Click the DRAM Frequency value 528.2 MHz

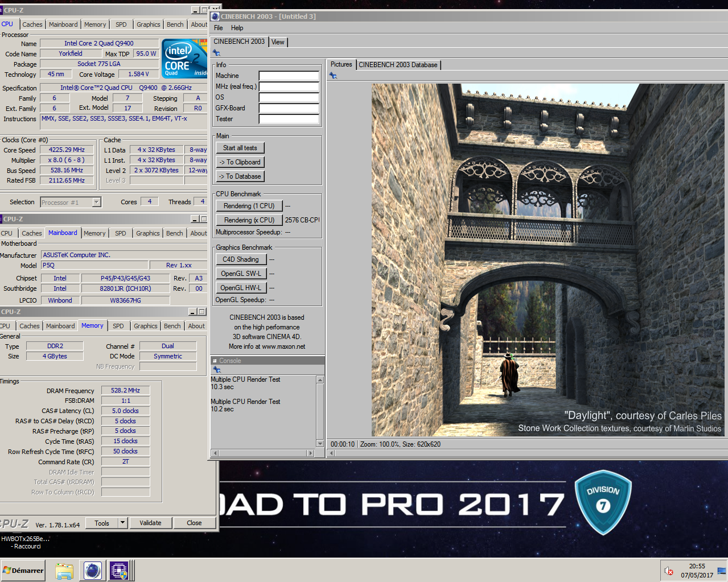pos(125,390)
